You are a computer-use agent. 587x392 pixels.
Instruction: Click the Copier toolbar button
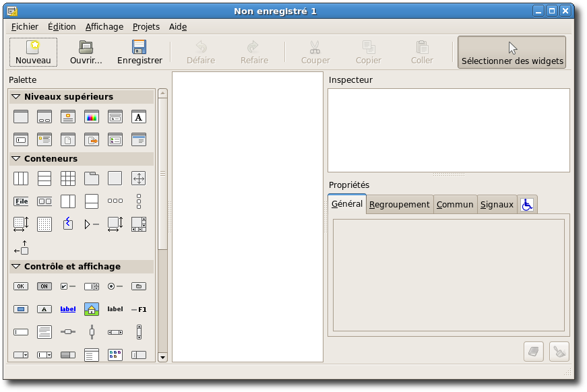[x=369, y=52]
